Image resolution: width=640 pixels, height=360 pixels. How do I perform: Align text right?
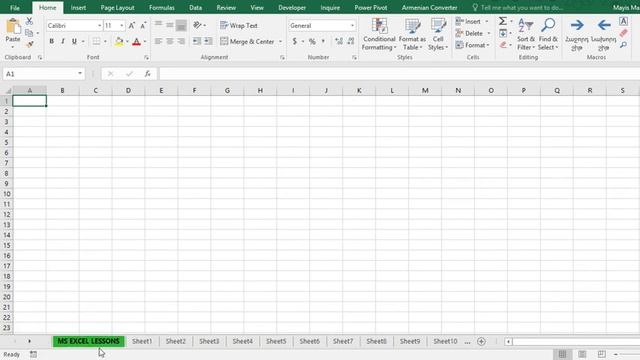click(x=181, y=41)
